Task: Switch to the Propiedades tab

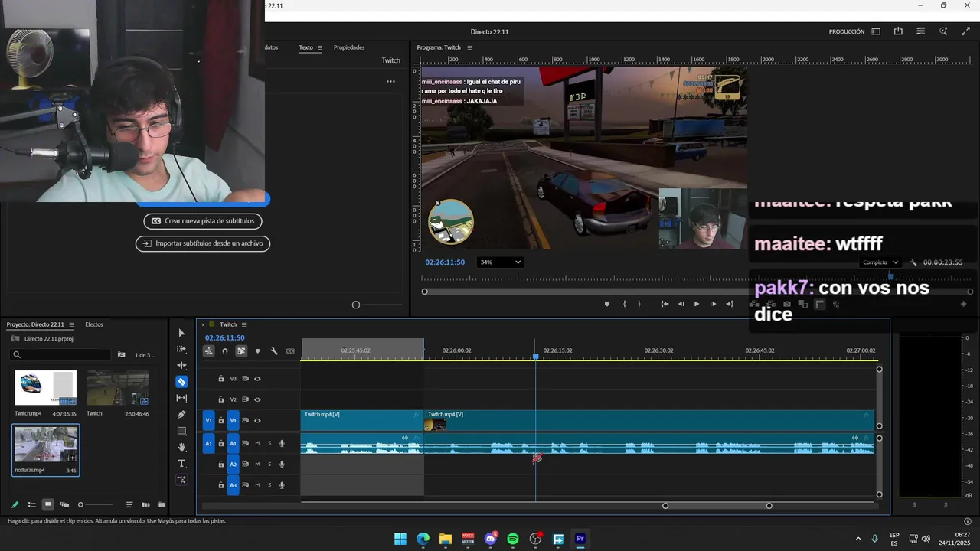Action: click(349, 47)
